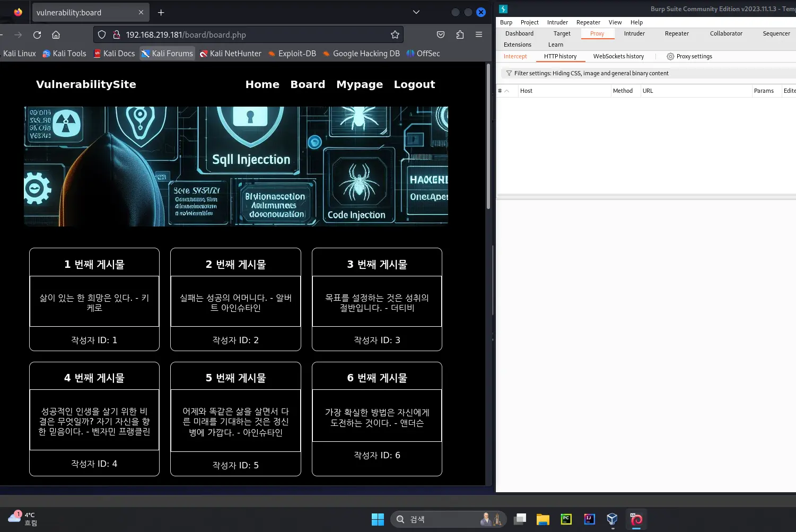Viewport: 796px width, 532px height.
Task: Open the Kali NetHunter bookmark
Action: (231, 54)
